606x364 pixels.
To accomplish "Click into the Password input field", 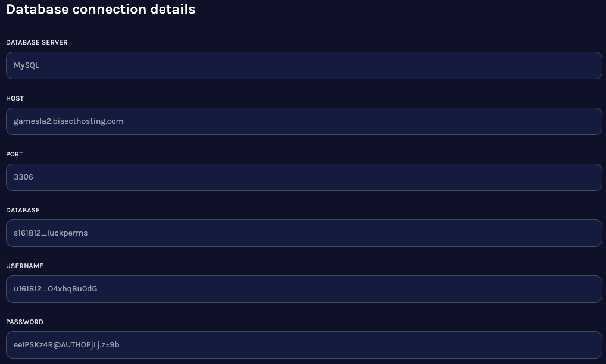I will (304, 345).
